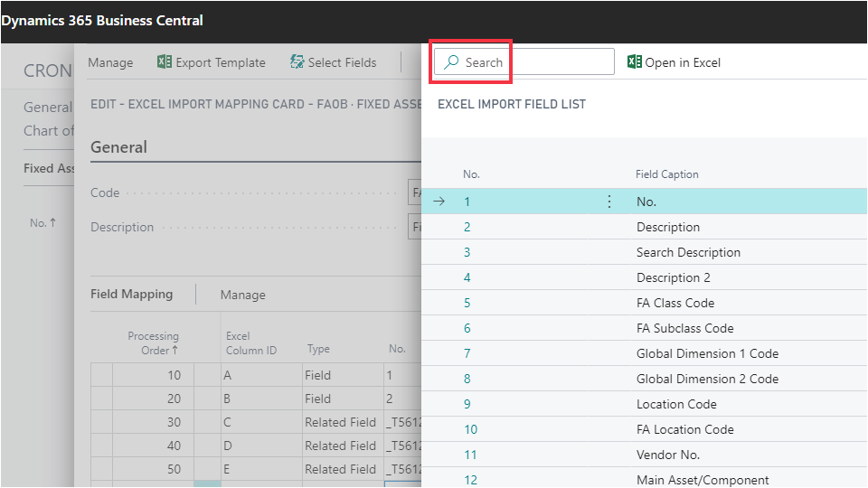Select the 'Location Code' caption
The image size is (868, 488).
click(x=676, y=405)
